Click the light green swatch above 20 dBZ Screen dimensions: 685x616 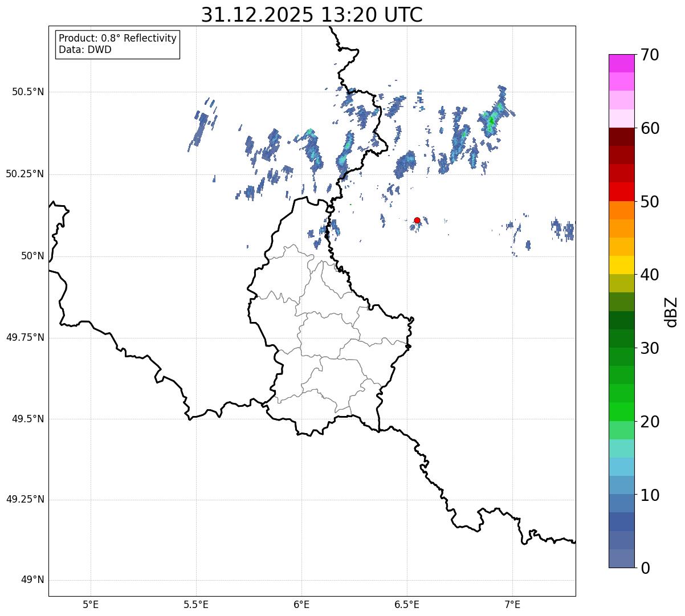point(621,412)
